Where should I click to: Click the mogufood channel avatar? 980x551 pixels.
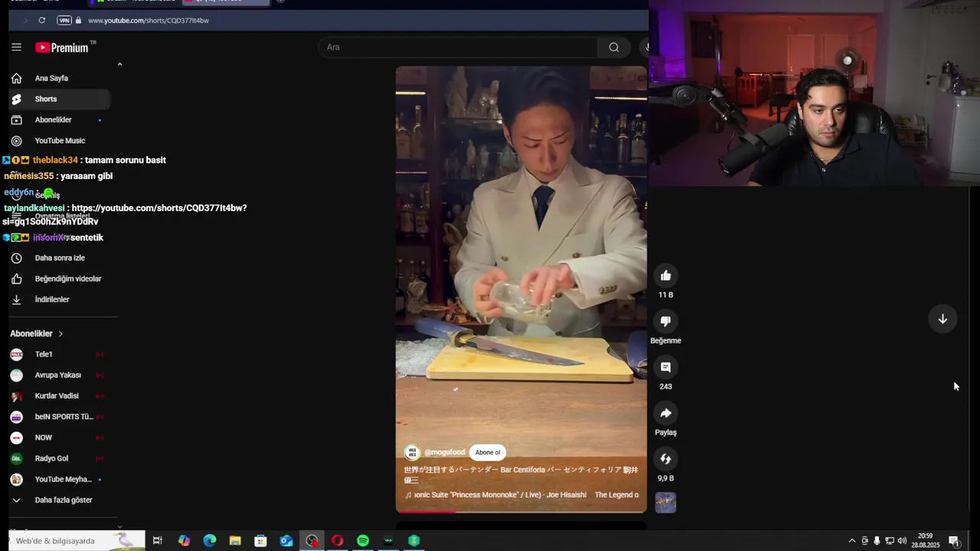click(x=412, y=452)
